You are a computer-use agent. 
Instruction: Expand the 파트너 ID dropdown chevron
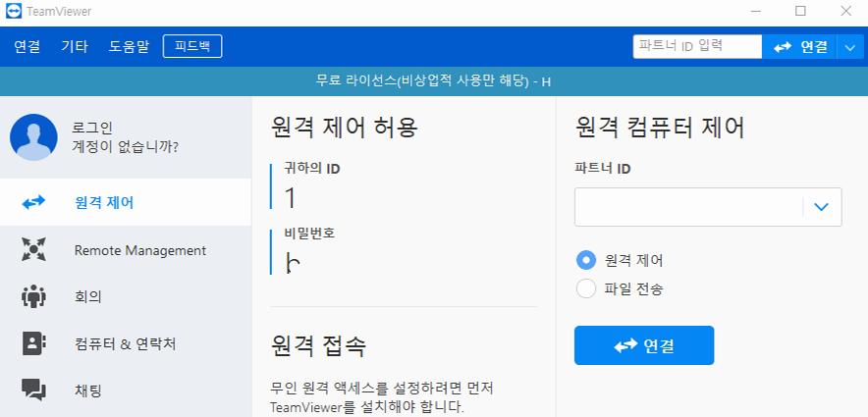click(x=822, y=207)
